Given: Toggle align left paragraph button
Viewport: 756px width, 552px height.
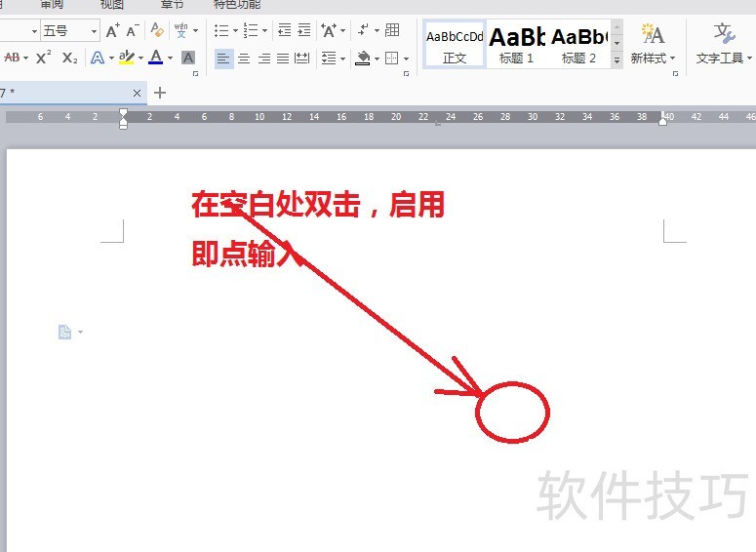Looking at the screenshot, I should 223,59.
